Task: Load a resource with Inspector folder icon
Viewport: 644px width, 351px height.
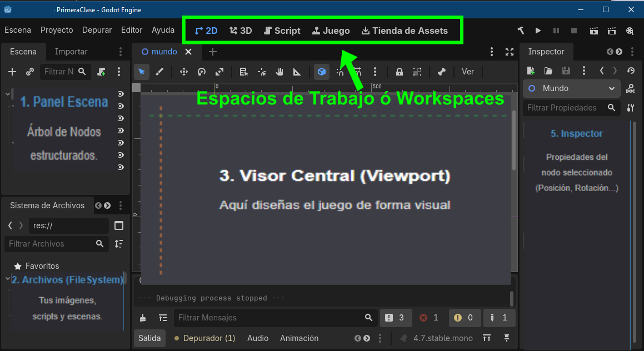Action: tap(548, 71)
